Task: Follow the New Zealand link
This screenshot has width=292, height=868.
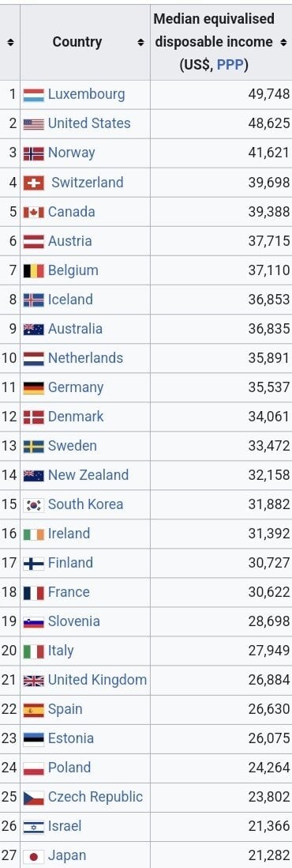Action: coord(88,475)
